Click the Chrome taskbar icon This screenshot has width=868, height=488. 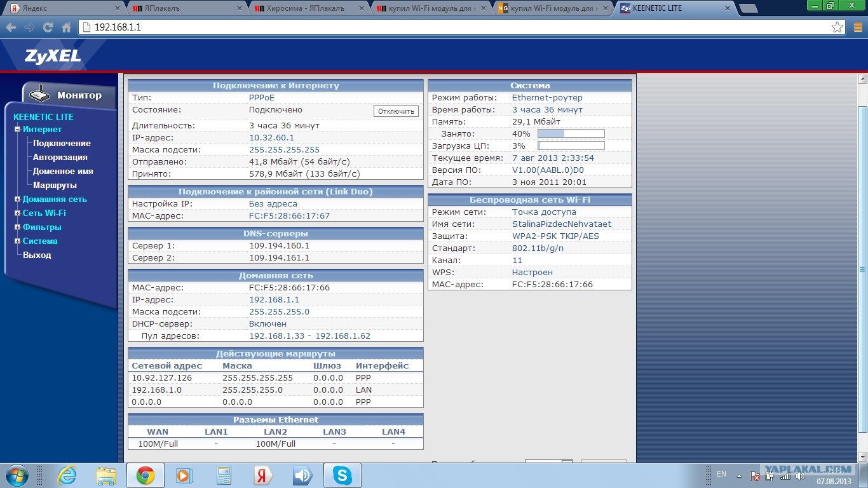[x=146, y=475]
